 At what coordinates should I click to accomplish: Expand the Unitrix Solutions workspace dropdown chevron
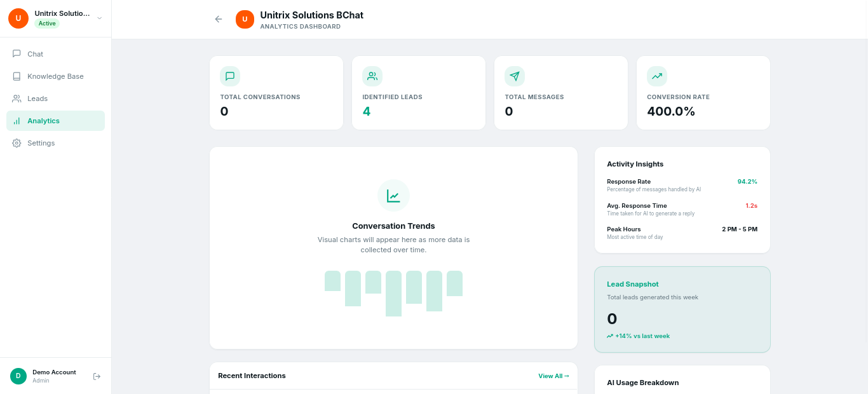pyautogui.click(x=99, y=18)
